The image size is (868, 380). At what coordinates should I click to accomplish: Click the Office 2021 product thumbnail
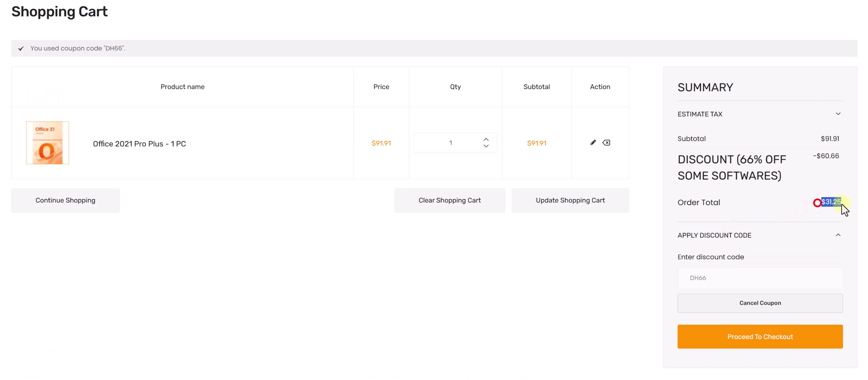48,143
